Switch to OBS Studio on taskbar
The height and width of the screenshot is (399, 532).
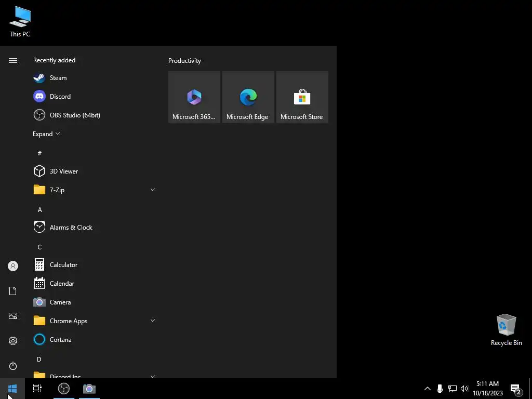click(x=64, y=389)
